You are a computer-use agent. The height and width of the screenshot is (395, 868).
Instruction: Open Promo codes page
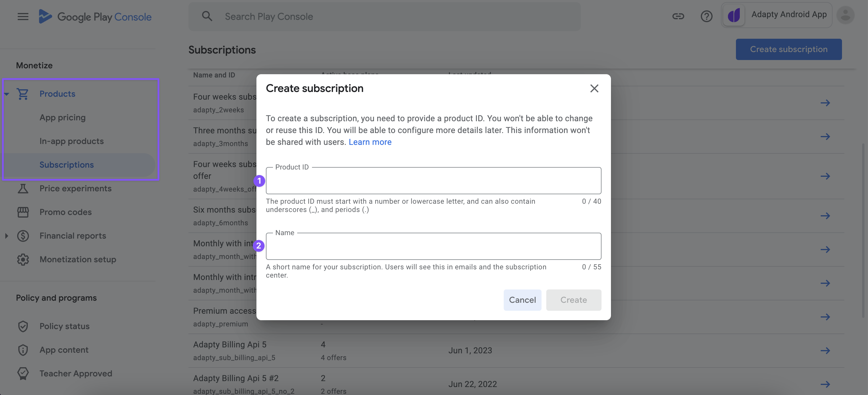tap(65, 212)
